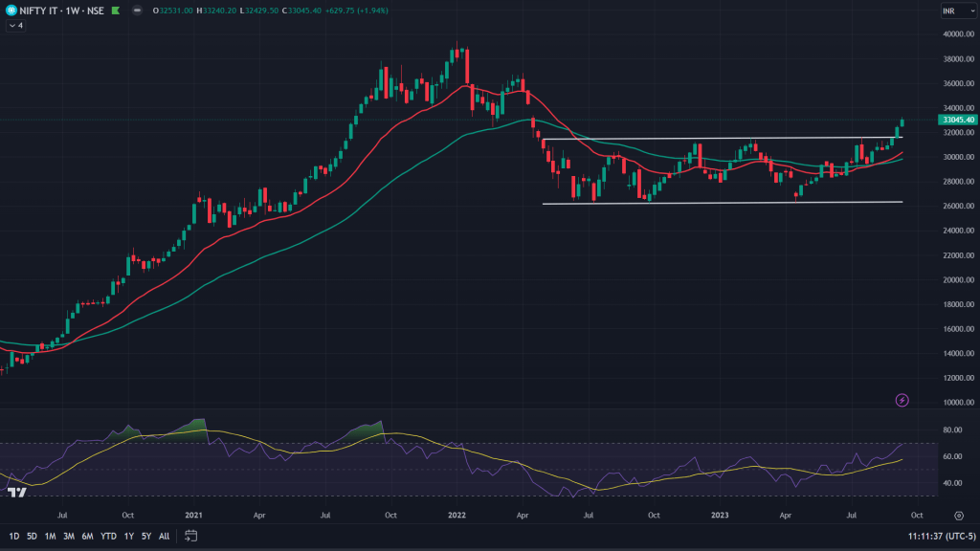Screen dimensions: 980x551
Task: Click the current price label 33045.40
Action: coord(957,121)
